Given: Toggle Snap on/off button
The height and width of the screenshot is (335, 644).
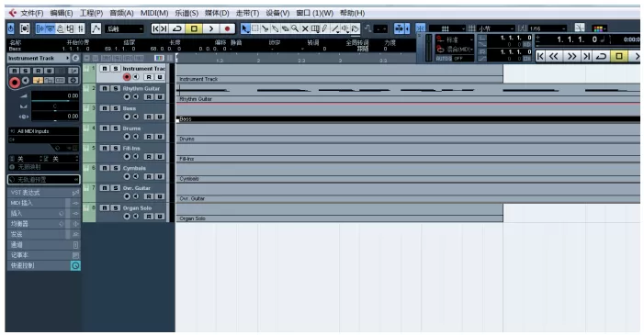Looking at the screenshot, I should pyautogui.click(x=420, y=28).
